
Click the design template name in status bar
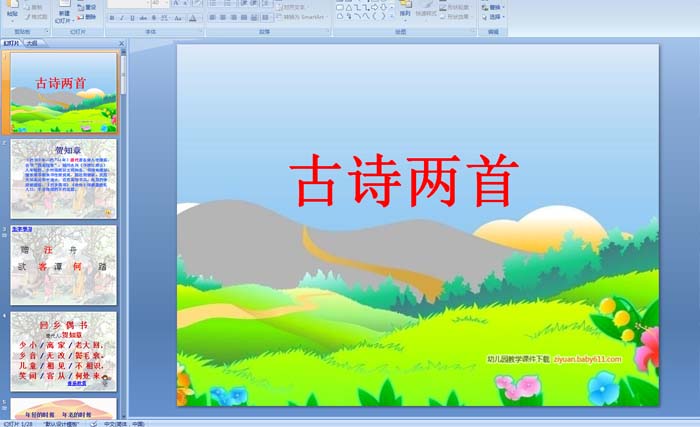tap(61, 423)
